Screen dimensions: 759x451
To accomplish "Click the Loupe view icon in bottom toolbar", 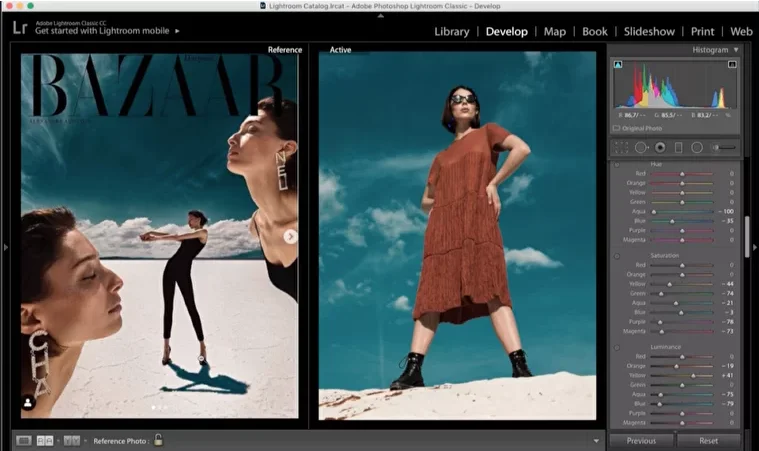I will click(x=23, y=440).
